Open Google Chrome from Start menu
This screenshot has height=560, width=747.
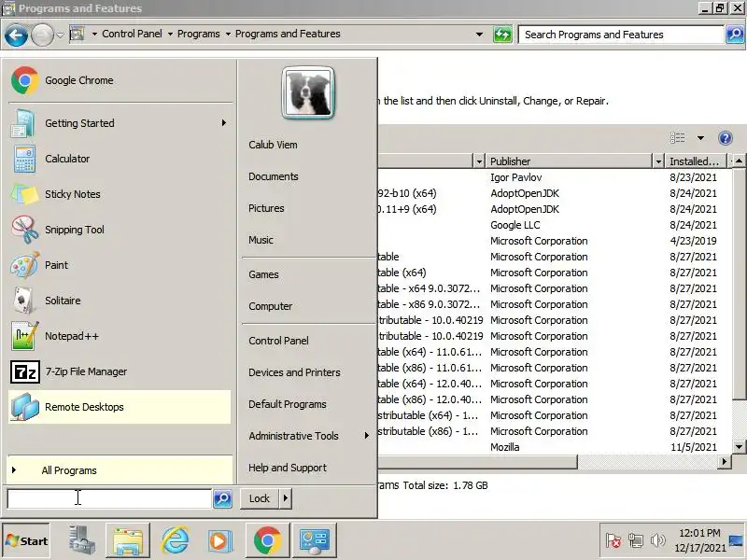click(x=120, y=80)
